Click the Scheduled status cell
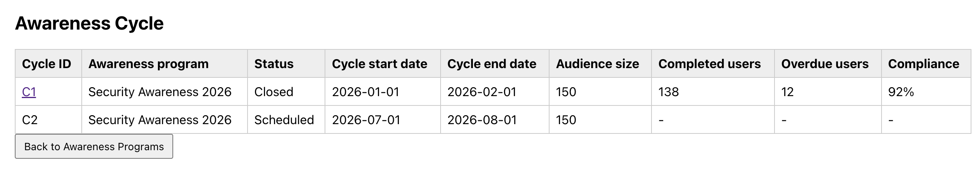 [x=284, y=120]
